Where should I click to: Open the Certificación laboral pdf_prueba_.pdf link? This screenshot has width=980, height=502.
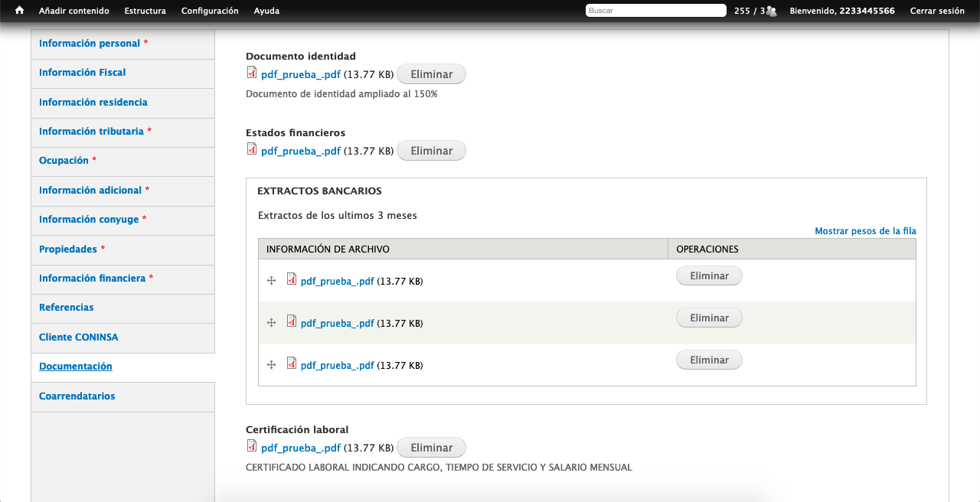coord(301,448)
